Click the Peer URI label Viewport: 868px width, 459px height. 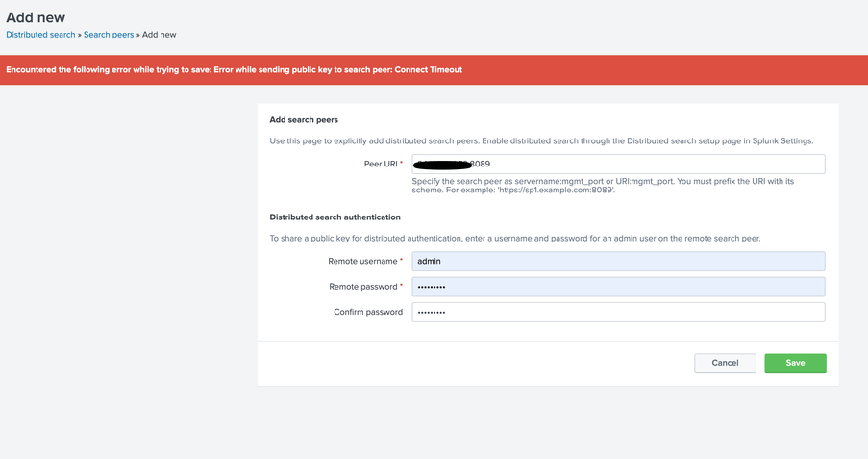(x=383, y=165)
